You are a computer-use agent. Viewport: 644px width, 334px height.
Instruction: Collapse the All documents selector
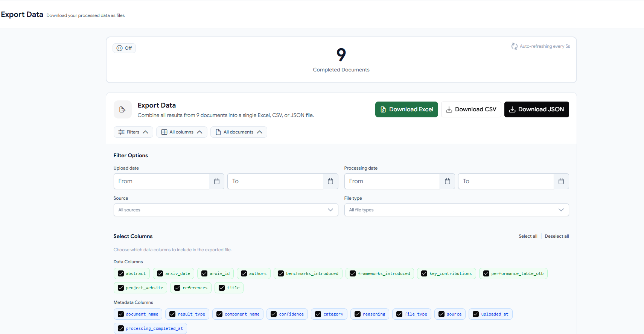tap(239, 132)
